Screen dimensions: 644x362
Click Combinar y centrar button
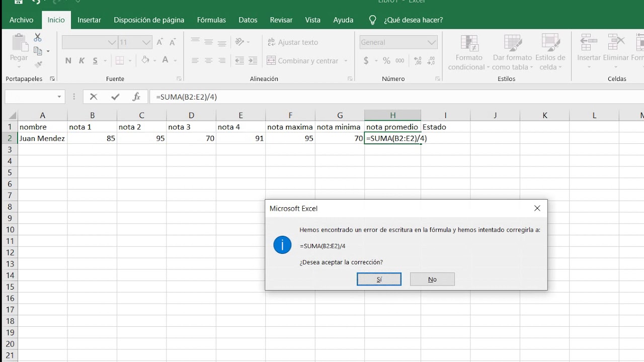coord(303,61)
